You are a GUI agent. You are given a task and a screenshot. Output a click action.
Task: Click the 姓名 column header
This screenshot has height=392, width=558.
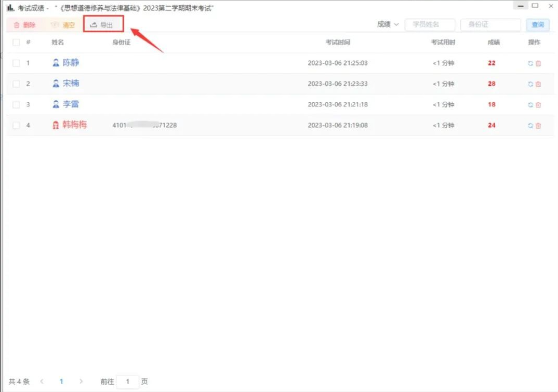point(58,43)
